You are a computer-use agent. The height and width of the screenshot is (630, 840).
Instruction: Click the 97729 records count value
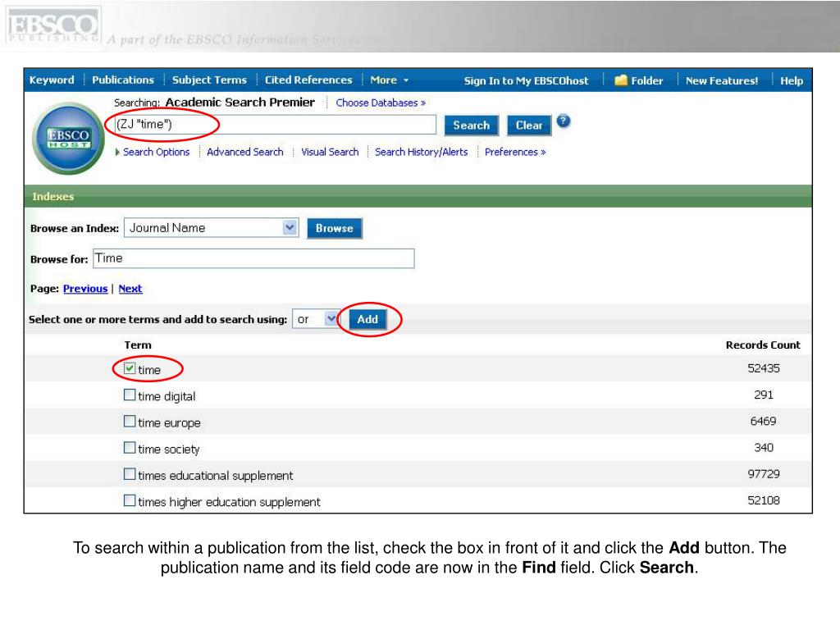[x=764, y=474]
